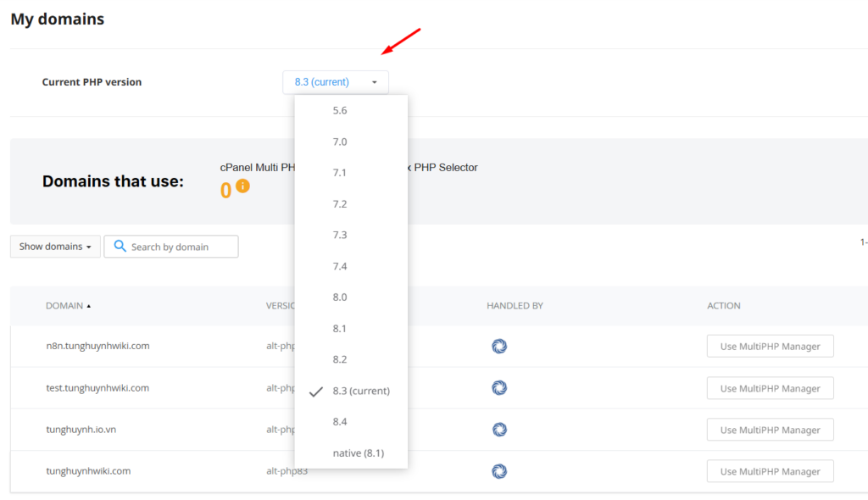Viewport: 868px width, 500px height.
Task: Choose PHP version 8.4
Action: [x=340, y=422]
